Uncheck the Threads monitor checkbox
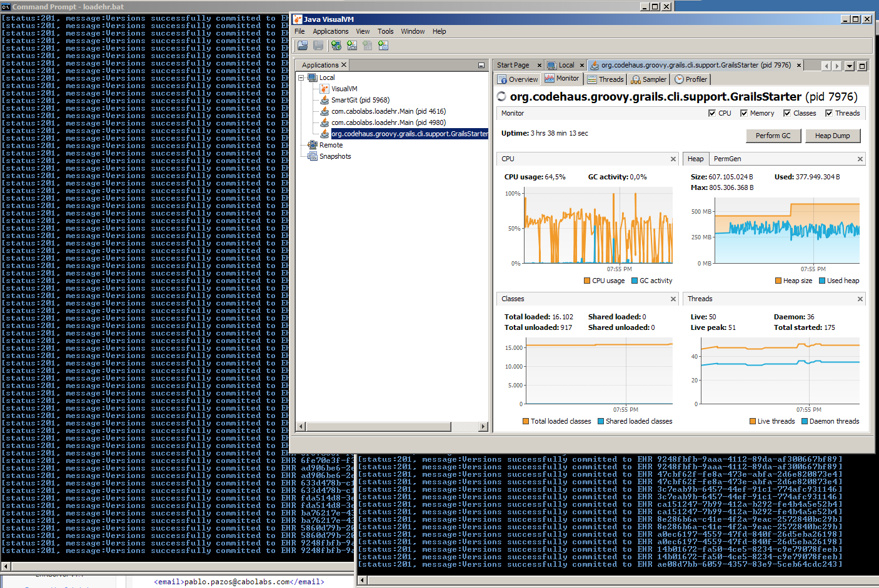 tap(829, 113)
